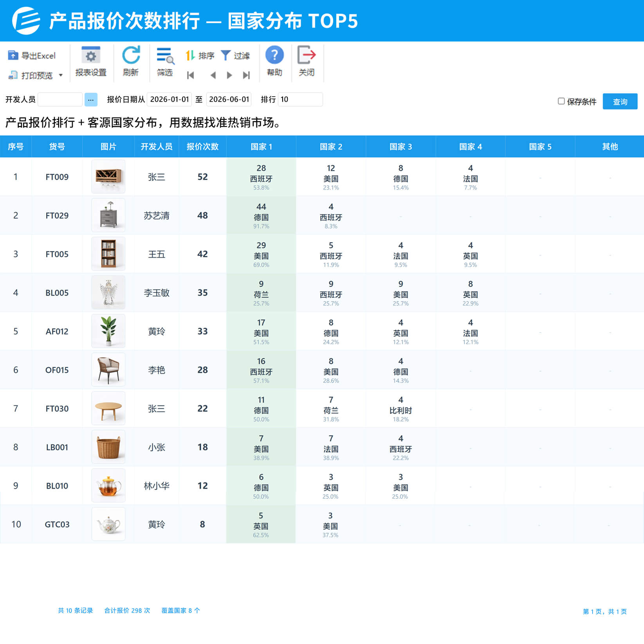Viewport: 644px width, 644px height.
Task: Select the 苏艺清 developer cell
Action: (x=157, y=216)
